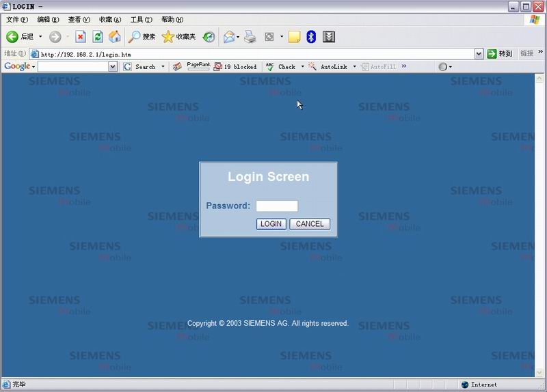The width and height of the screenshot is (547, 392).
Task: Print the page with the printer icon
Action: coord(250,37)
